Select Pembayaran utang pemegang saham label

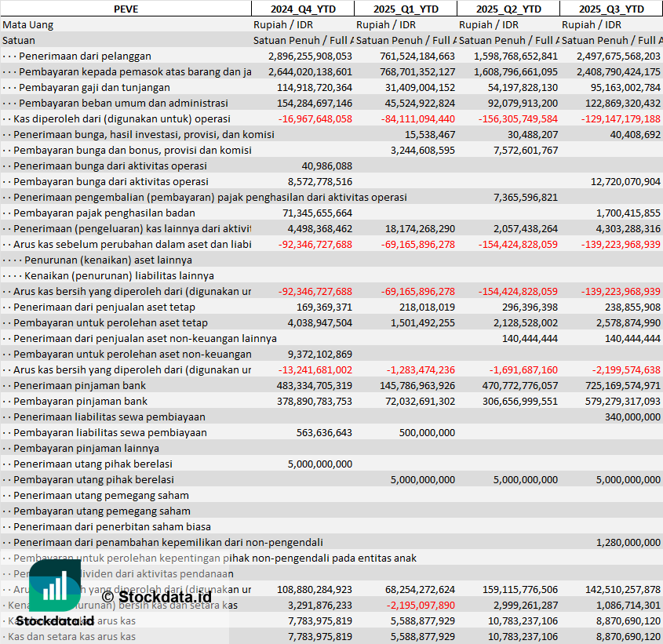click(x=102, y=511)
